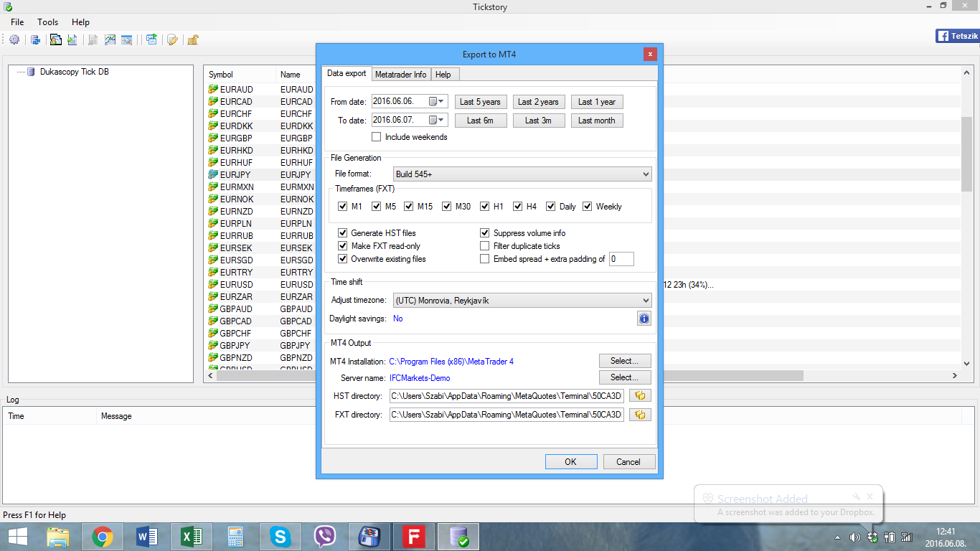This screenshot has height=551, width=980.
Task: Toggle Make FXT read-only checkbox
Action: click(343, 246)
